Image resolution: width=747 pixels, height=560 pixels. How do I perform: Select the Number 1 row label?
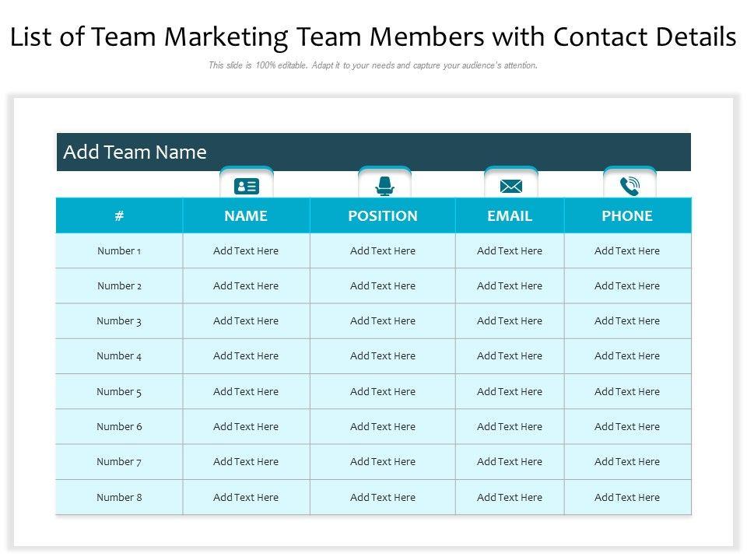tap(119, 251)
